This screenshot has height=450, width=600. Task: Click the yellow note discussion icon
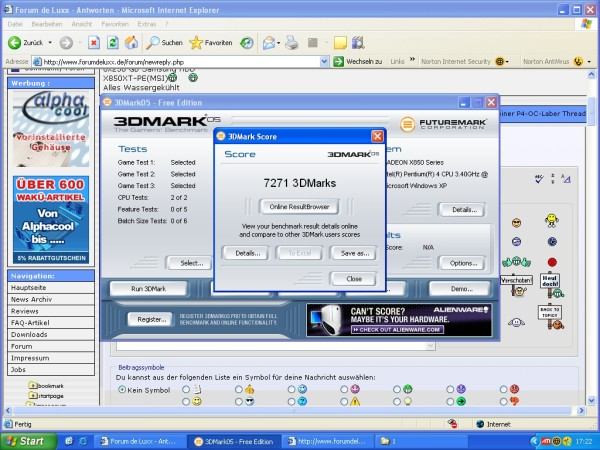click(x=340, y=43)
